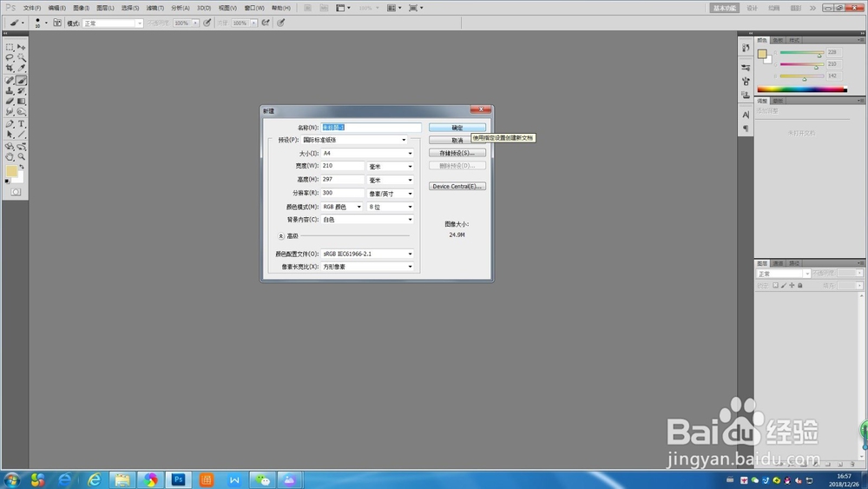The height and width of the screenshot is (489, 868).
Task: Click the document name input field
Action: coord(371,128)
